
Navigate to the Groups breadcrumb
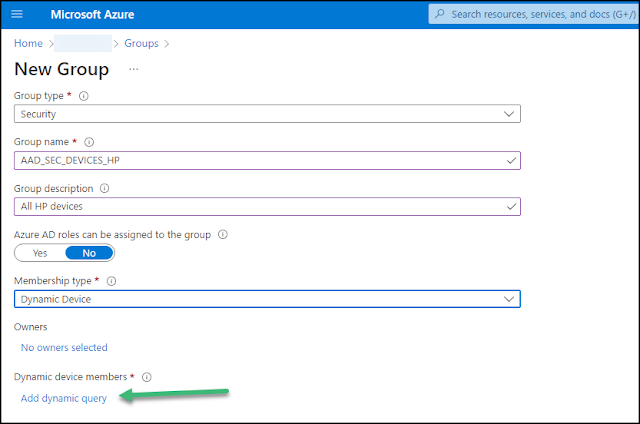pos(141,43)
